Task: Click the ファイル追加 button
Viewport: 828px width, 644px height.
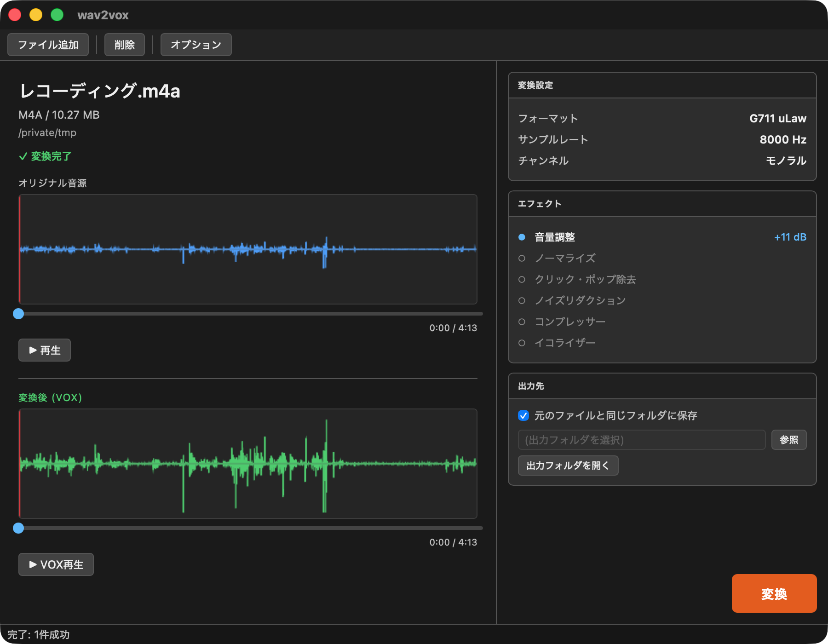Action: [48, 45]
